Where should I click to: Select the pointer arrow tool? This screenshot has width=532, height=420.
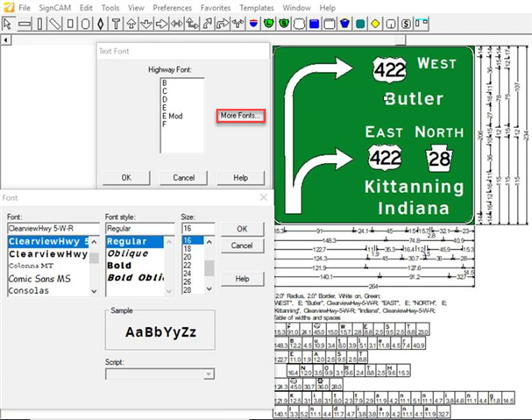point(7,23)
